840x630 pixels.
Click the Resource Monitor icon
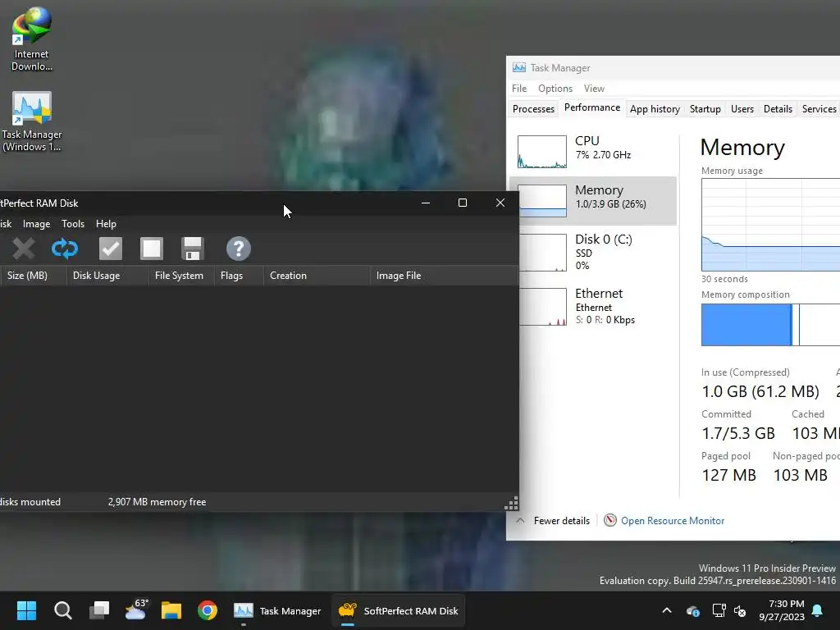click(610, 520)
